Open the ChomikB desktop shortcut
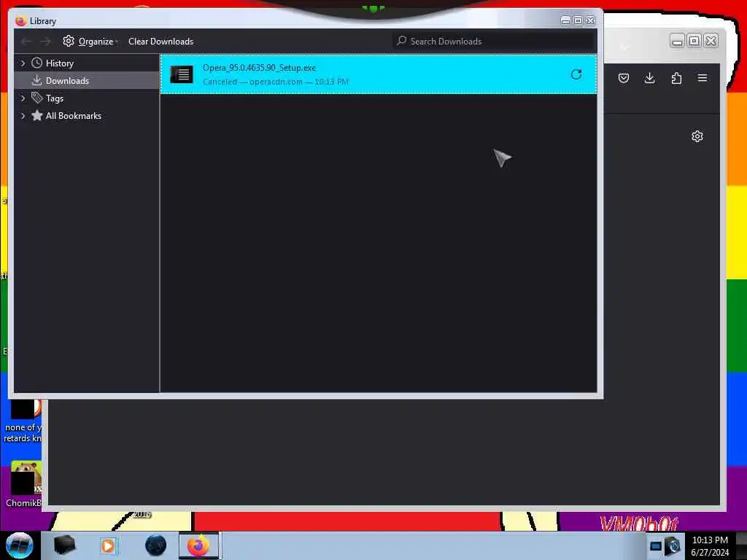This screenshot has height=560, width=747. (x=23, y=484)
